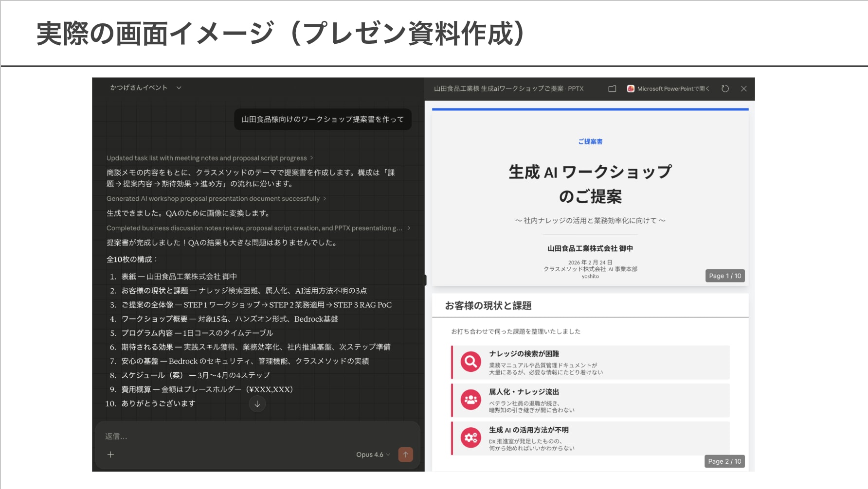Refresh the PPTX preview
Image resolution: width=868 pixels, height=489 pixels.
click(x=725, y=88)
